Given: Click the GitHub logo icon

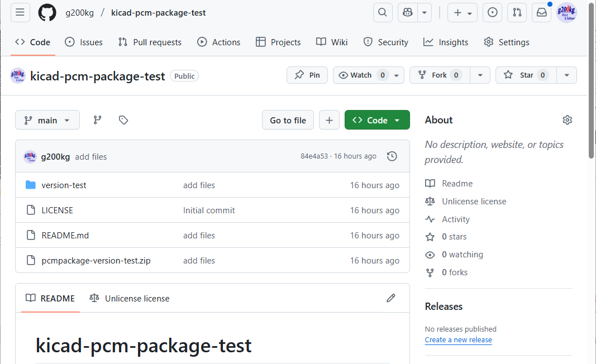Looking at the screenshot, I should [x=47, y=13].
